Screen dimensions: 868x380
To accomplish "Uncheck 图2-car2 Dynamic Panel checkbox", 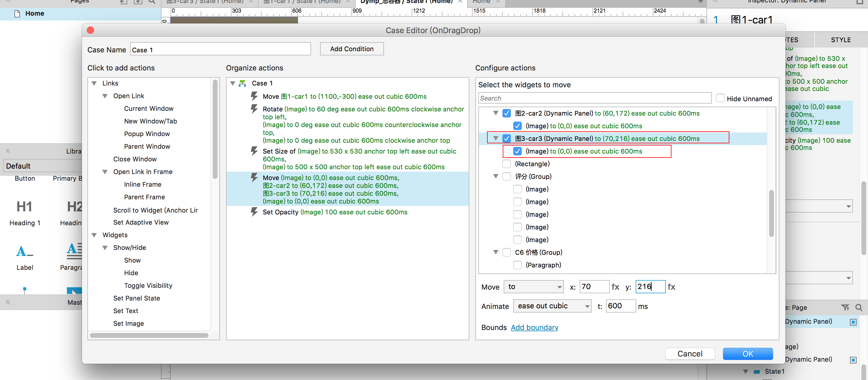I will pos(506,114).
